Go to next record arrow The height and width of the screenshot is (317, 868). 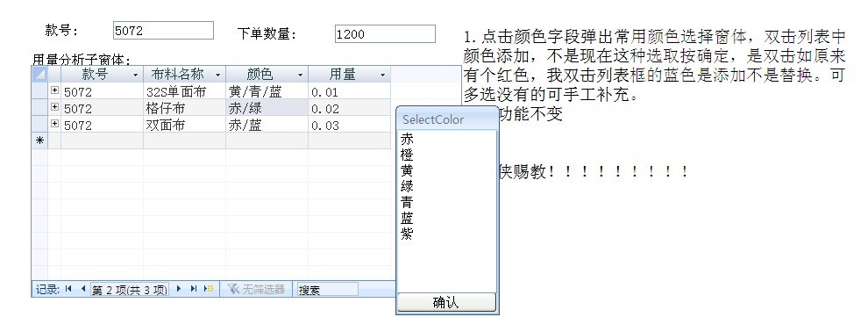point(179,289)
